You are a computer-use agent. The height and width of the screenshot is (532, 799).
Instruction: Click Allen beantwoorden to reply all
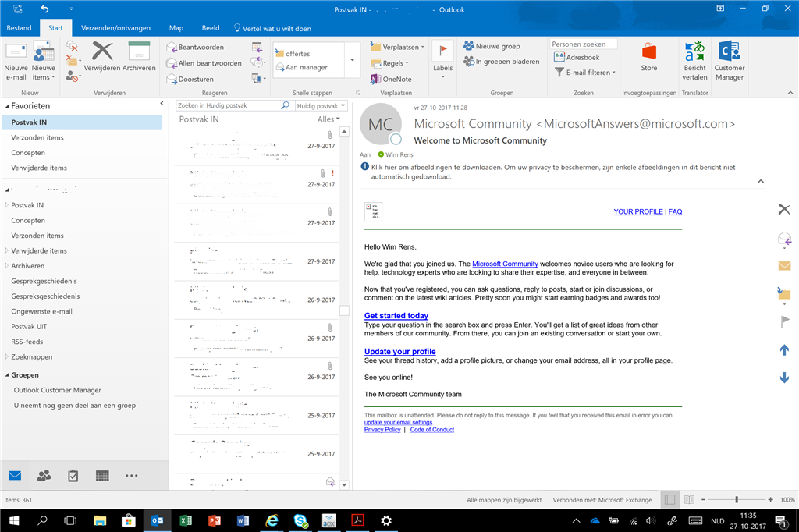coord(204,63)
